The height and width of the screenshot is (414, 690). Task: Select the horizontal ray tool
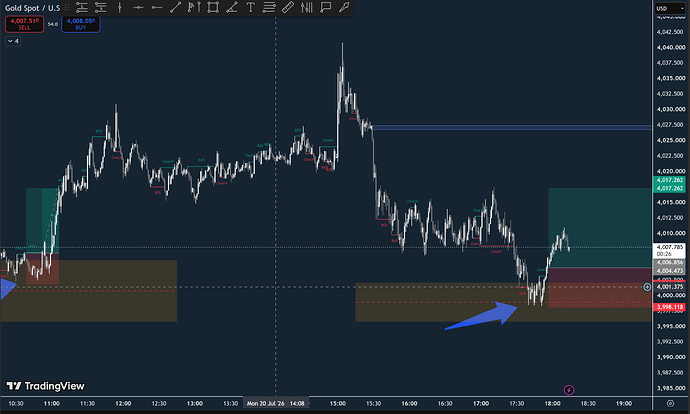(x=157, y=7)
